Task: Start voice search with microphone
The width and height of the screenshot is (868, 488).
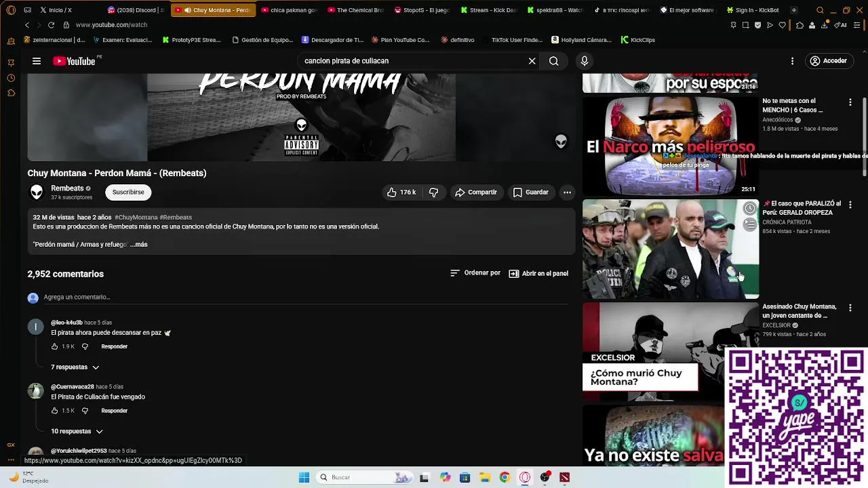Action: (585, 61)
